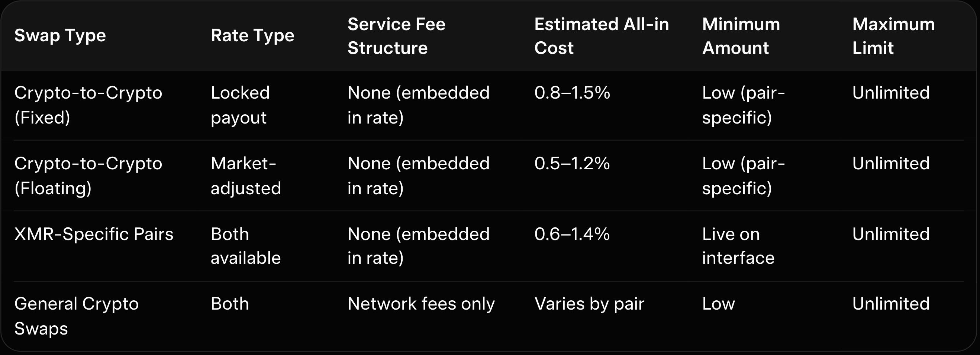Select the Varies by pair cell

pyautogui.click(x=589, y=304)
